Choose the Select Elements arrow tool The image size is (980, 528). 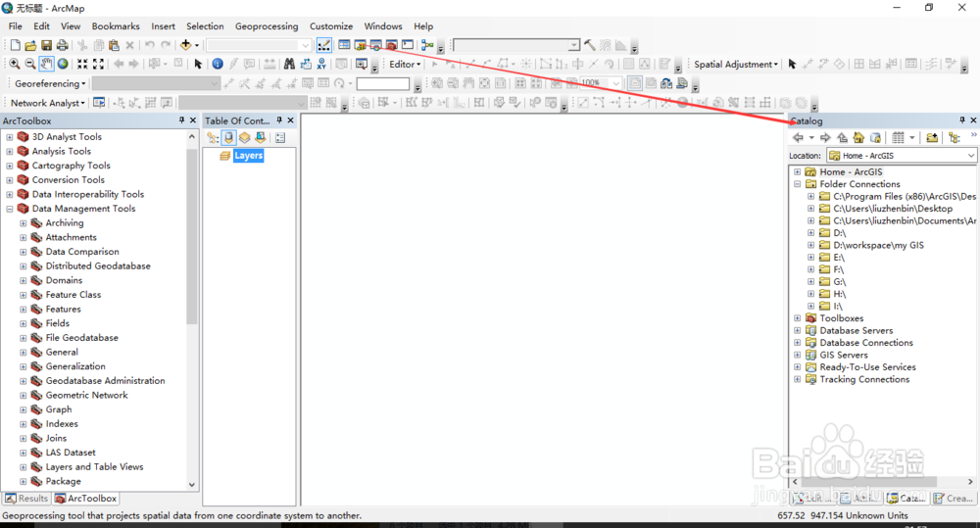(198, 64)
